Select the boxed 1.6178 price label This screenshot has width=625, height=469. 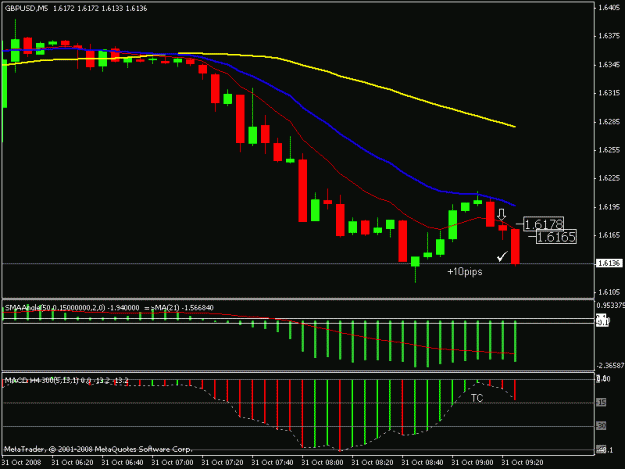coord(543,224)
